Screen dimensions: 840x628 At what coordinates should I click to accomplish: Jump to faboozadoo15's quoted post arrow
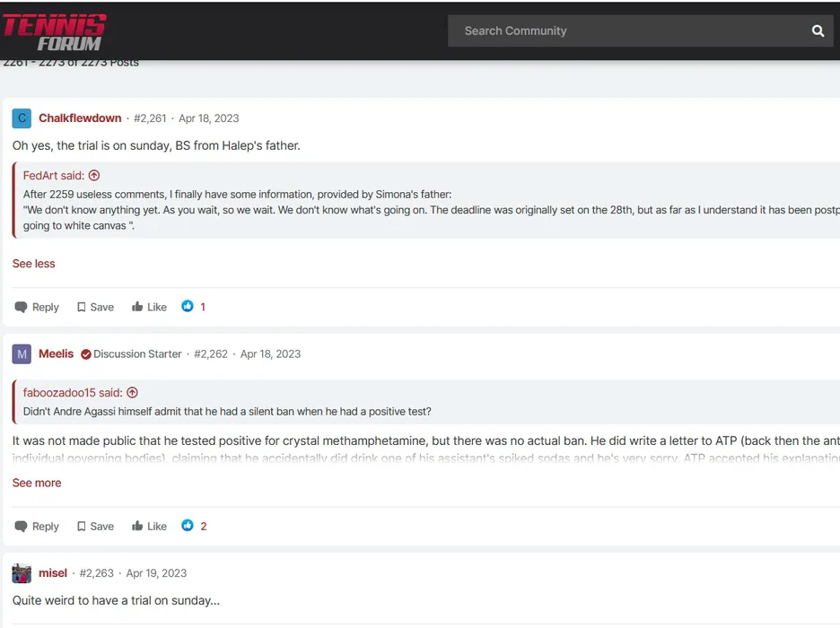(132, 393)
